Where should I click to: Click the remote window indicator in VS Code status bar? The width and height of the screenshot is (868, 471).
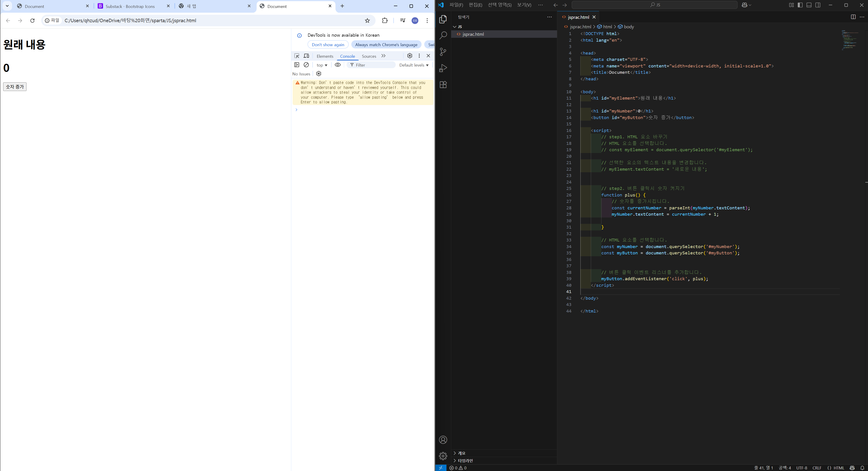[441, 468]
